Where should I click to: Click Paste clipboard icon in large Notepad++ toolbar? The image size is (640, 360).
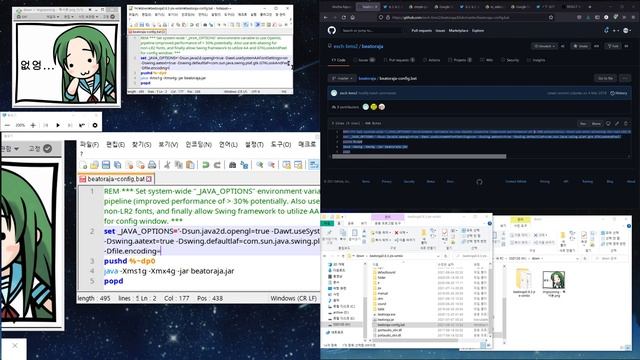[x=190, y=165]
